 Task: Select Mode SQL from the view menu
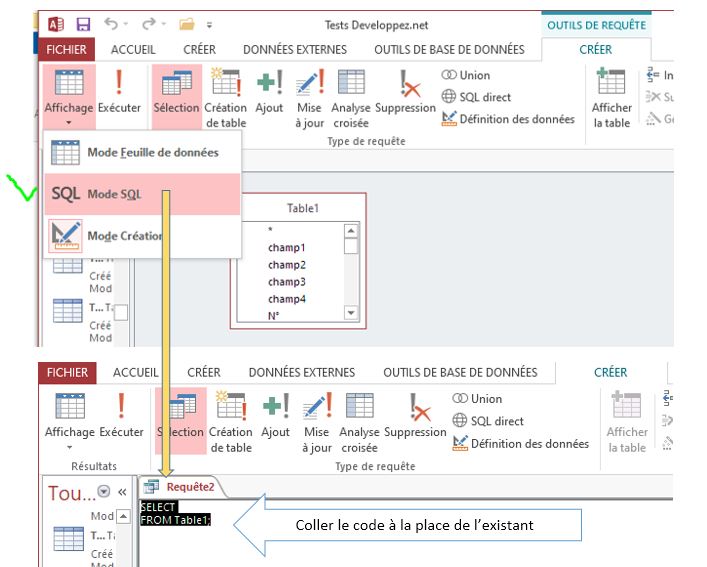[x=142, y=194]
